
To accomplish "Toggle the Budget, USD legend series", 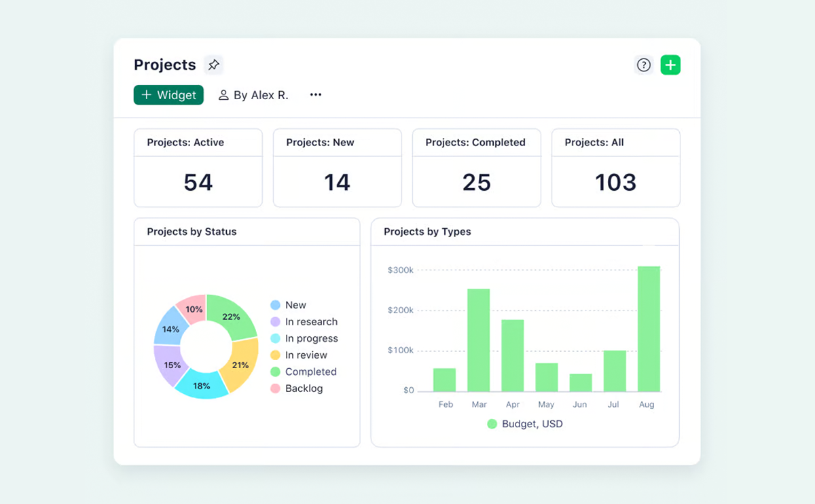I will [x=532, y=424].
